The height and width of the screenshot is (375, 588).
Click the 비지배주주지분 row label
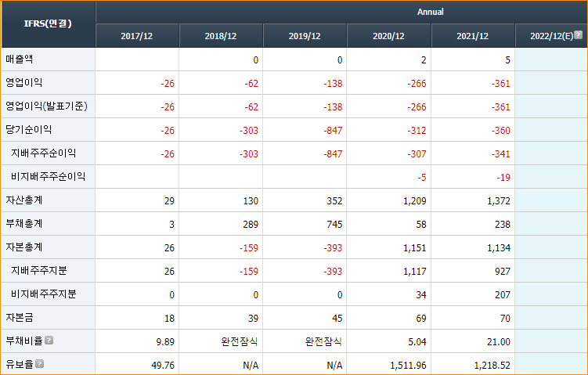(44, 294)
